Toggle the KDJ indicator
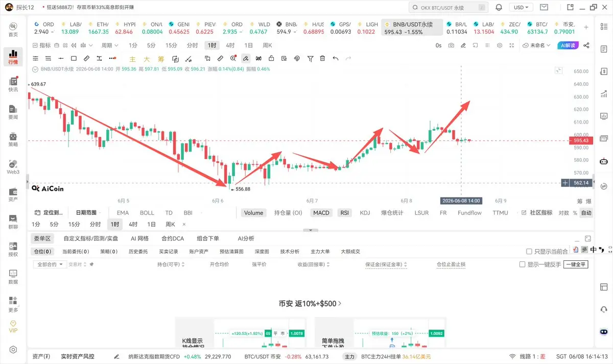 click(x=365, y=213)
